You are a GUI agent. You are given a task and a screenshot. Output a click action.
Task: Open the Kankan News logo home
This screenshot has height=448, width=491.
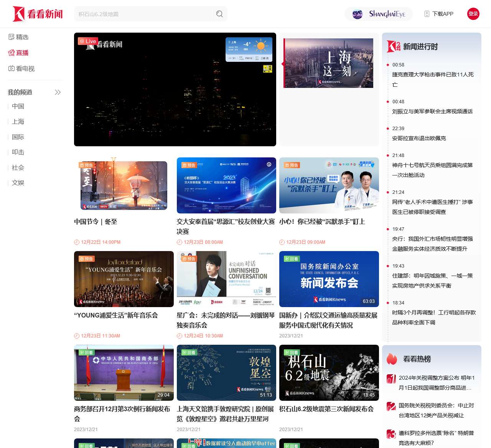coord(38,14)
